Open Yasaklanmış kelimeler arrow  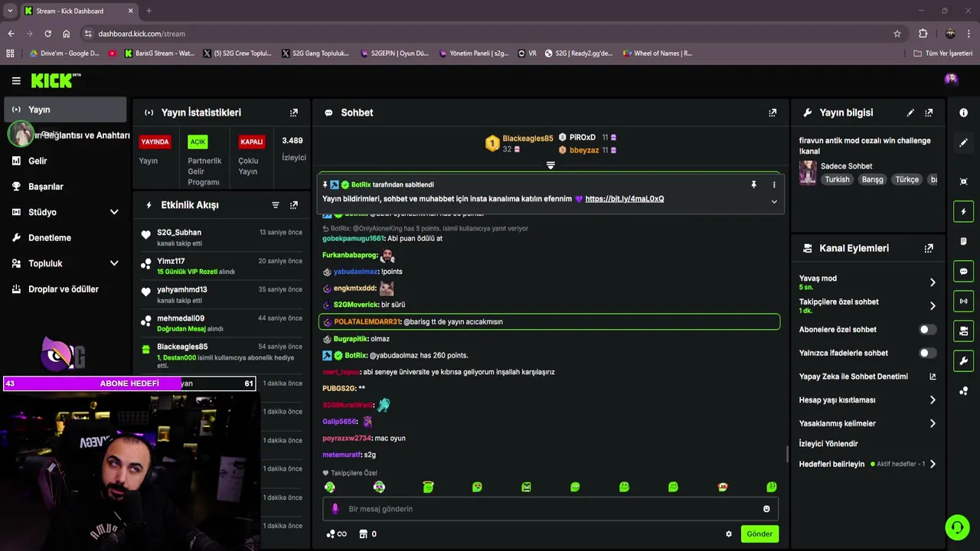coord(933,423)
